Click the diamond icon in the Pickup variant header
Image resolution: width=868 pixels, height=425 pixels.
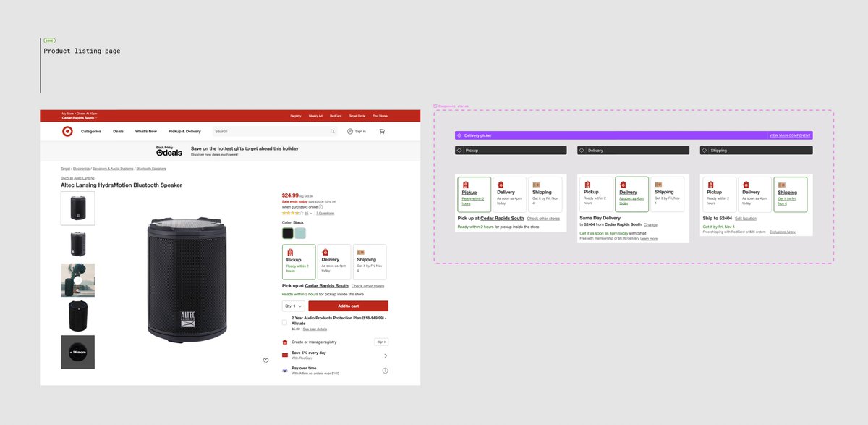(x=459, y=151)
